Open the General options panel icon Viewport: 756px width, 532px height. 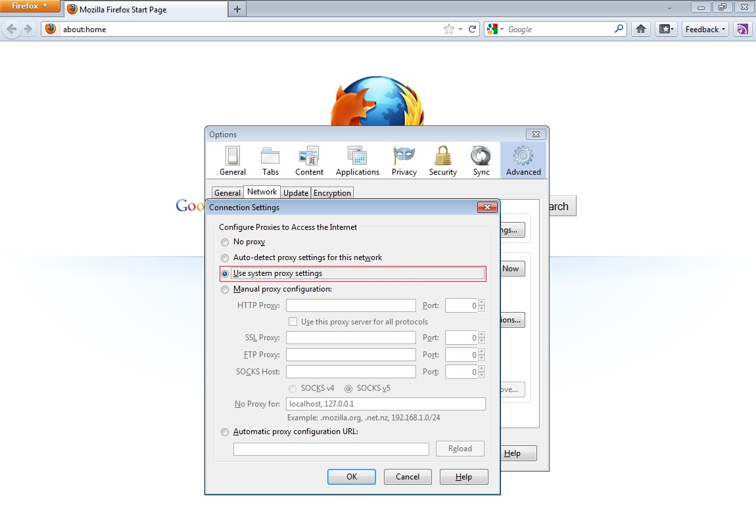(x=233, y=161)
